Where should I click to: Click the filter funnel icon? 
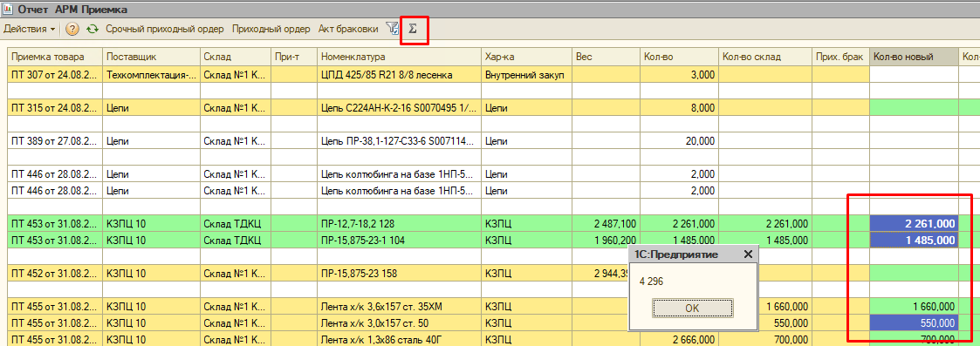[392, 29]
